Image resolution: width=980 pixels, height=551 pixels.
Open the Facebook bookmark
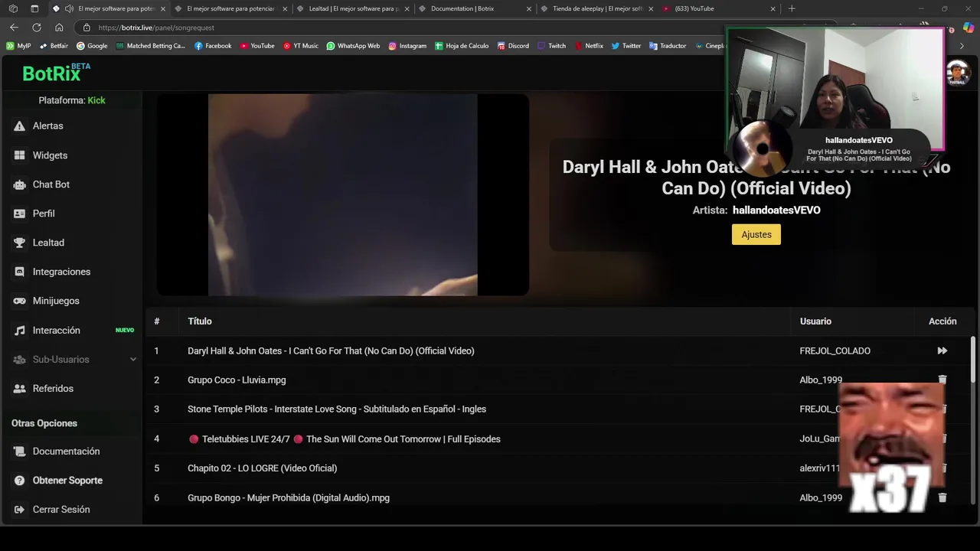coord(213,46)
